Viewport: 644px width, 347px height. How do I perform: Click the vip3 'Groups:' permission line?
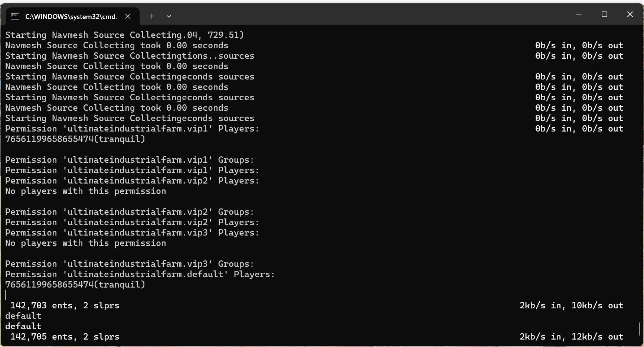pyautogui.click(x=130, y=264)
